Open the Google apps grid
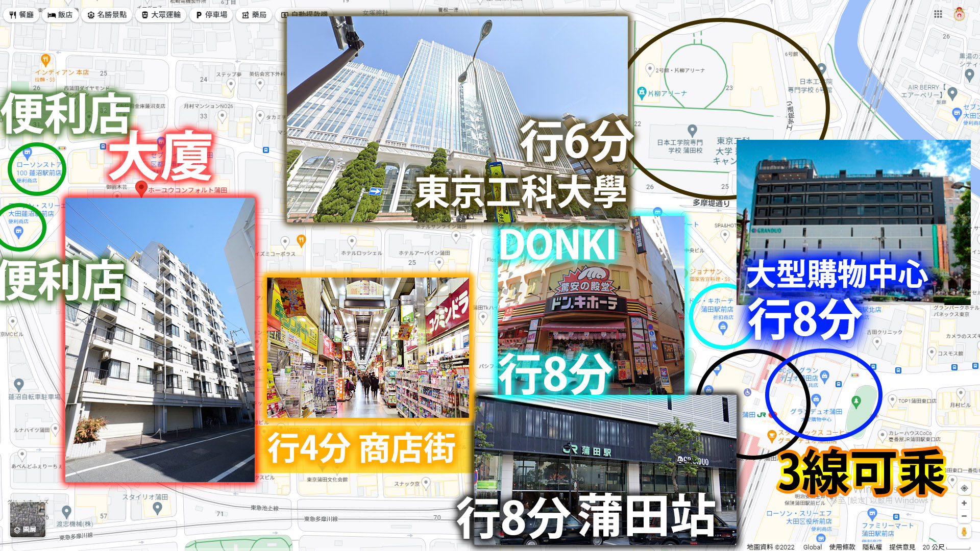 pyautogui.click(x=938, y=14)
